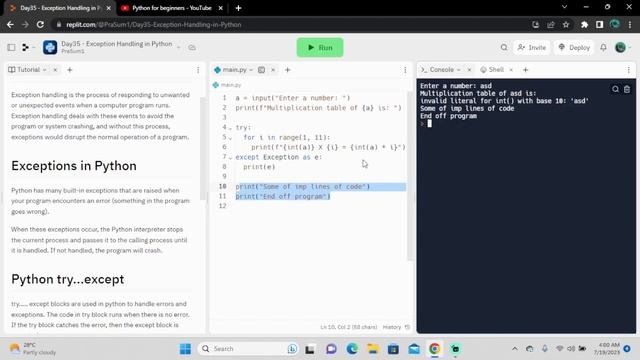
Task: Open a new browser tab
Action: pyautogui.click(x=238, y=8)
